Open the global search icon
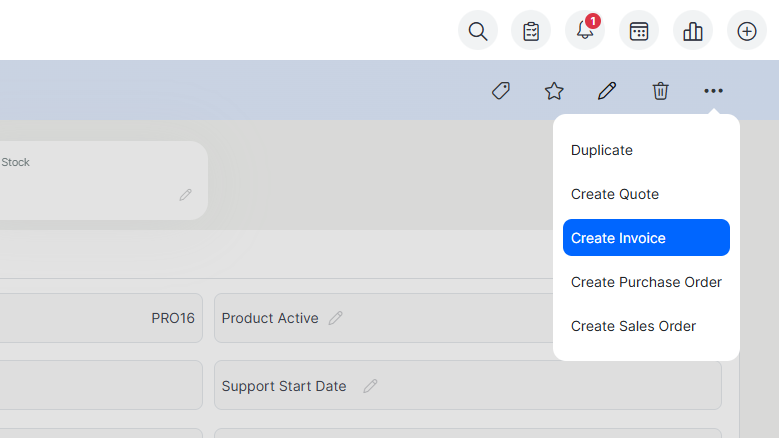This screenshot has width=779, height=438. pyautogui.click(x=478, y=31)
